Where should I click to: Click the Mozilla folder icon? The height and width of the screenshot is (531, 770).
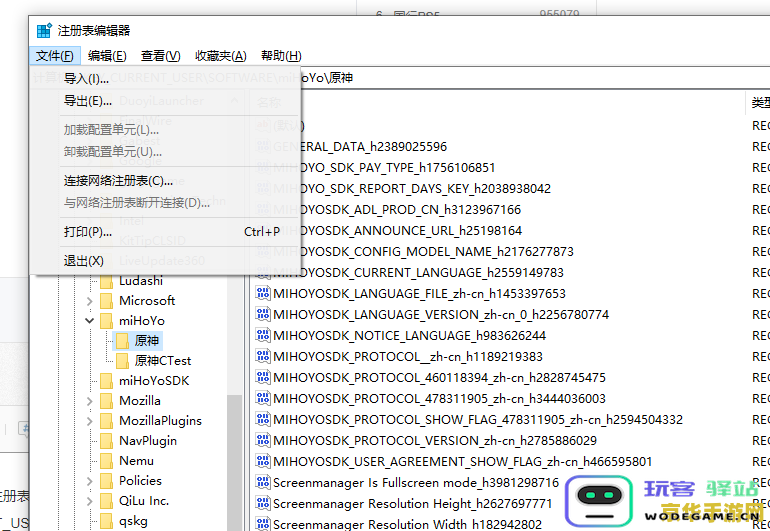pos(107,401)
